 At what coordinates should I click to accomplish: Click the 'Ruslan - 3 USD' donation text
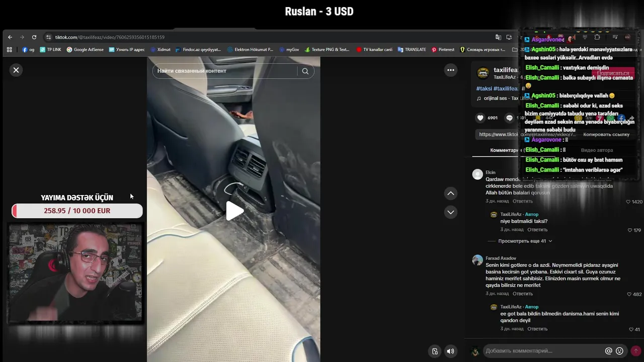point(319,11)
